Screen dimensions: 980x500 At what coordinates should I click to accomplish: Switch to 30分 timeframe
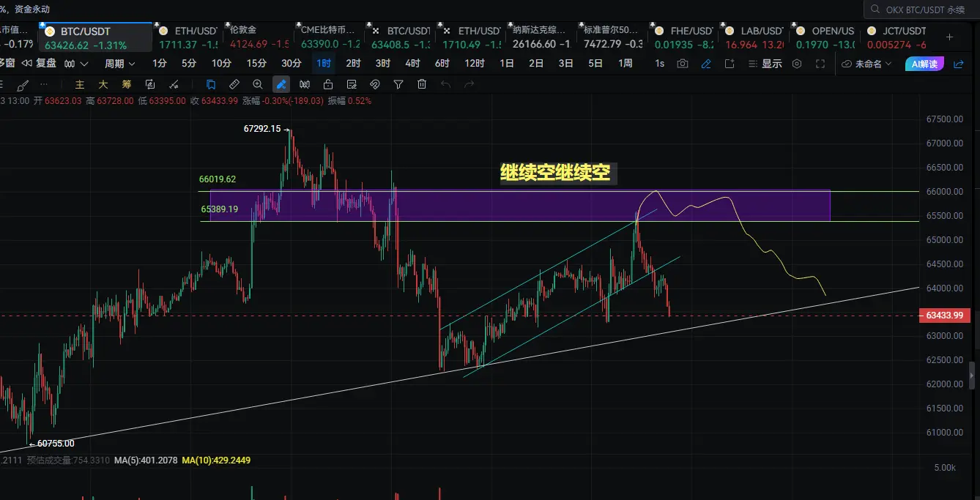292,64
